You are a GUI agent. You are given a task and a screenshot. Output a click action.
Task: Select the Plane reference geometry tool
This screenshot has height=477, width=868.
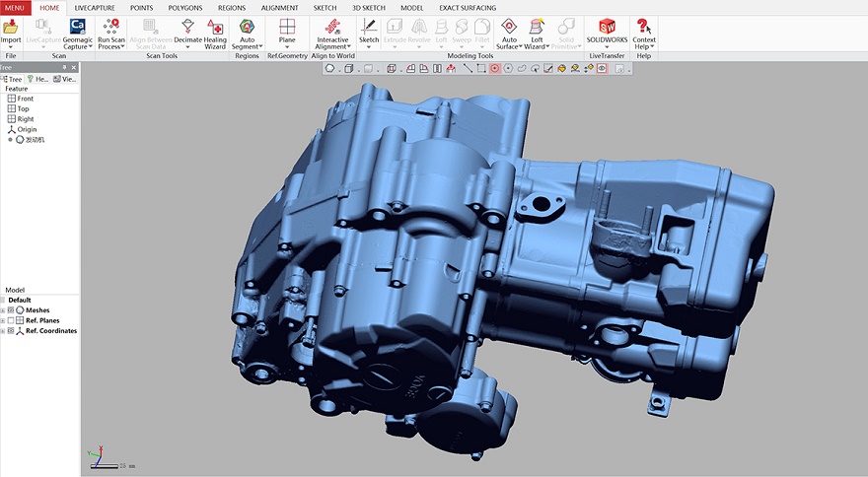pos(287,28)
